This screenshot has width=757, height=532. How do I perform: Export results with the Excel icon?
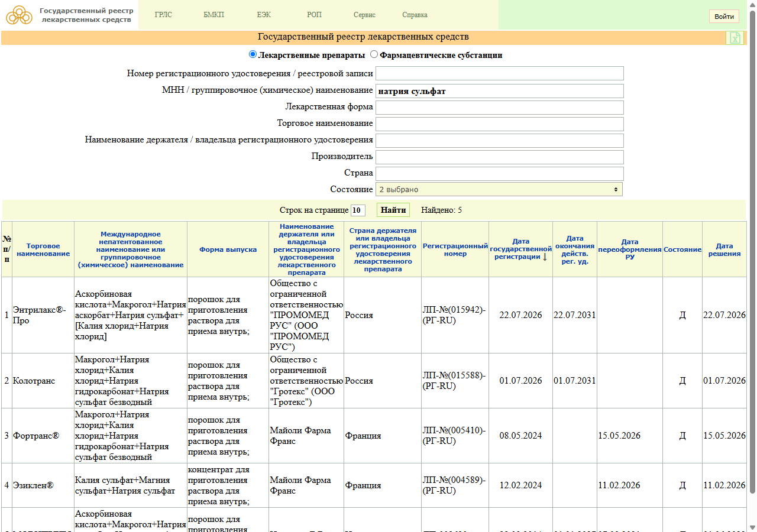pyautogui.click(x=735, y=38)
